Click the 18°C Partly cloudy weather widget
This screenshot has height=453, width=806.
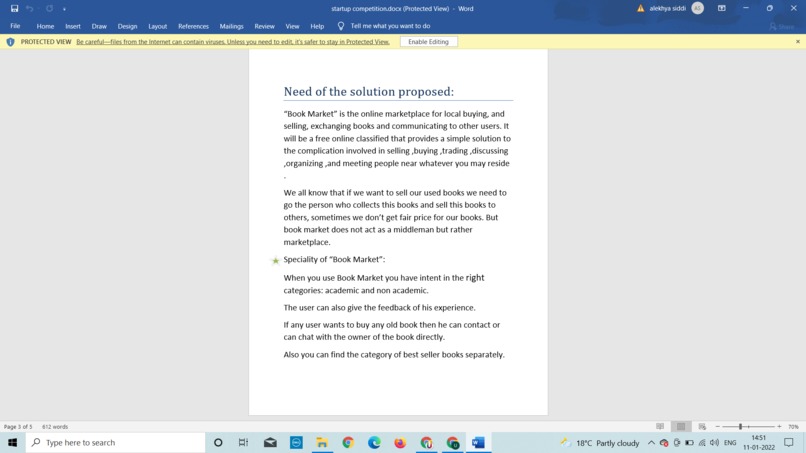599,443
